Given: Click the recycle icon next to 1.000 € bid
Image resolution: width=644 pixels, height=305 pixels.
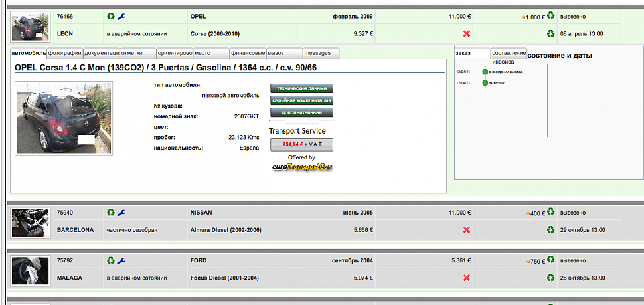Looking at the screenshot, I should pyautogui.click(x=551, y=16).
